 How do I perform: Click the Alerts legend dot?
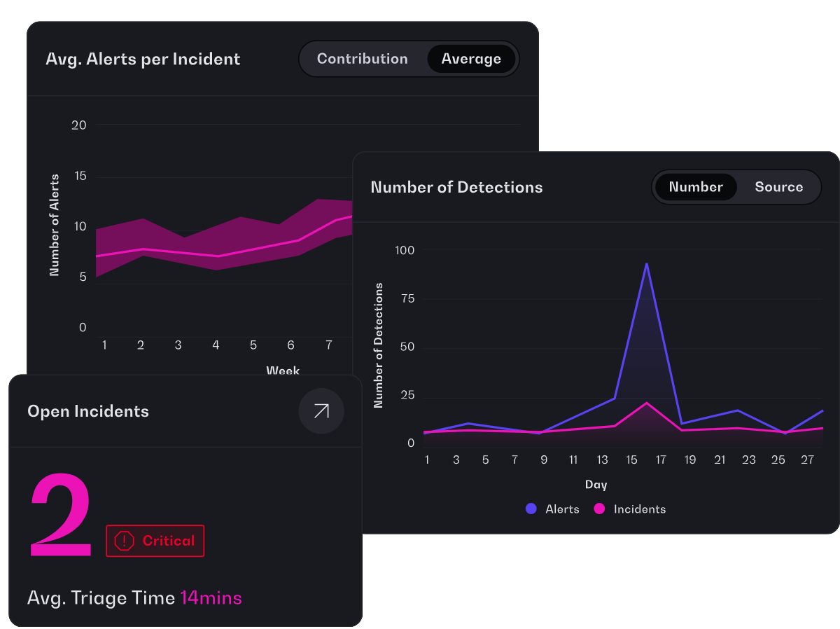click(531, 509)
